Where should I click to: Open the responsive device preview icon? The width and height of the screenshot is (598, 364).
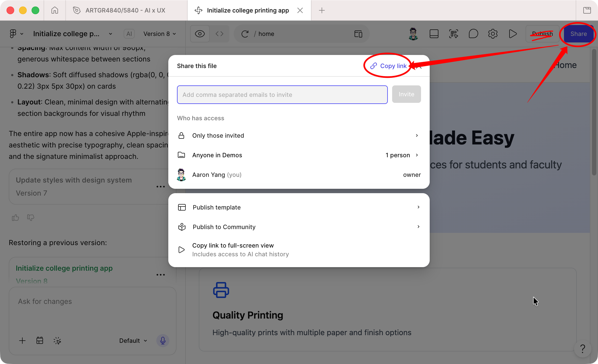tap(358, 34)
